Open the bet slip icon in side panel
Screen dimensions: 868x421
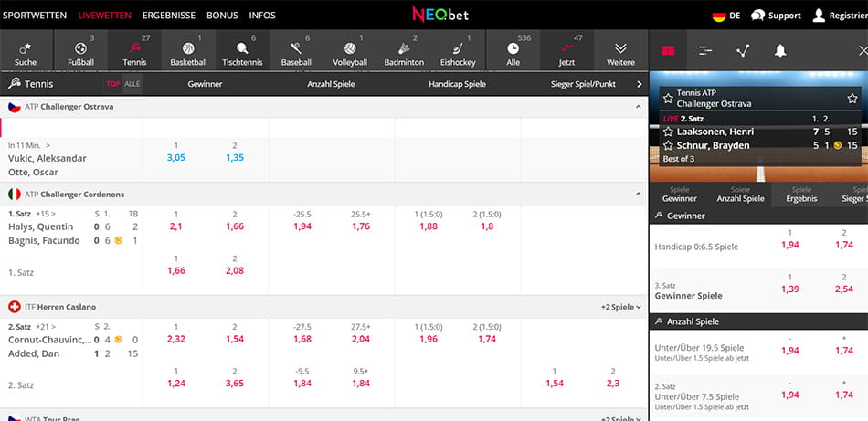(x=668, y=51)
